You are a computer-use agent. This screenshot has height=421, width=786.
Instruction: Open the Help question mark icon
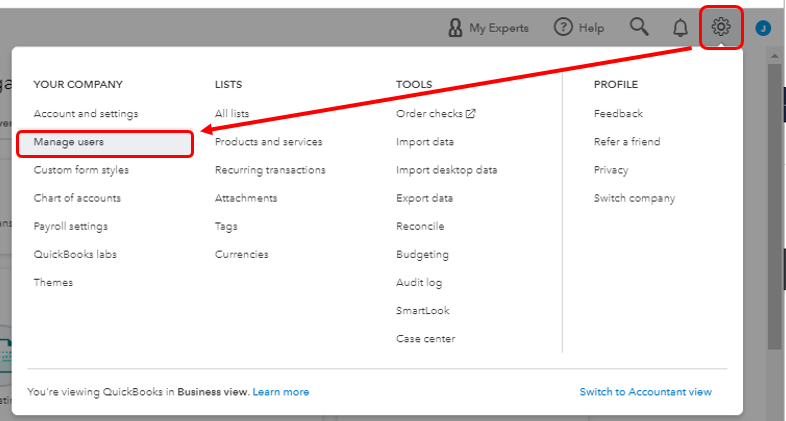coord(564,27)
